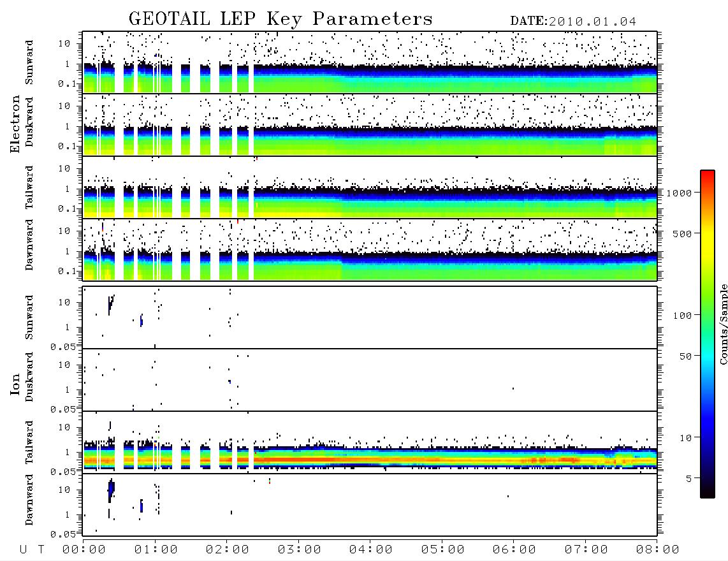Select the 05:00 time tick label
728x561 pixels.
point(443,550)
